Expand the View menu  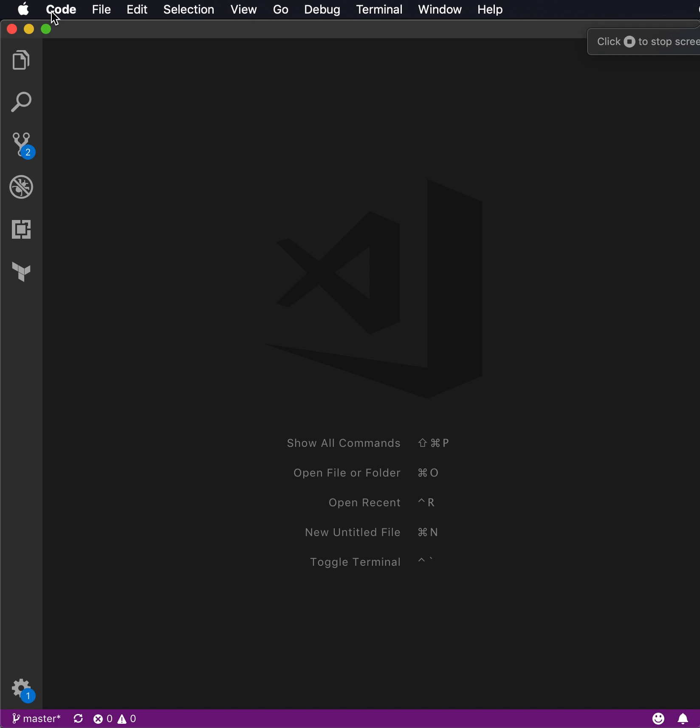coord(243,9)
